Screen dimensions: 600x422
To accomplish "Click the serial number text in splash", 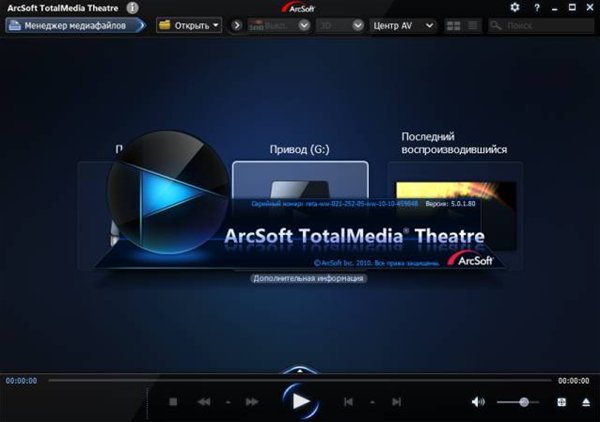I will 334,204.
